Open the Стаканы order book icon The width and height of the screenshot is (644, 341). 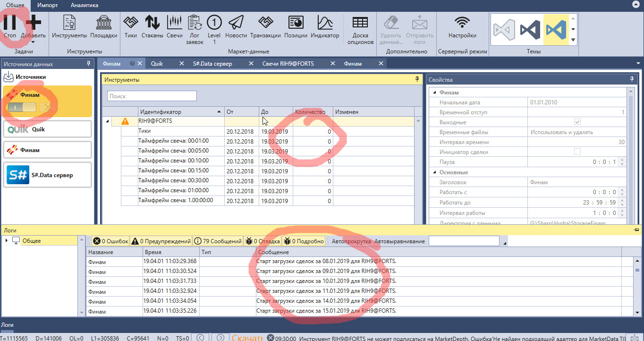click(x=152, y=22)
